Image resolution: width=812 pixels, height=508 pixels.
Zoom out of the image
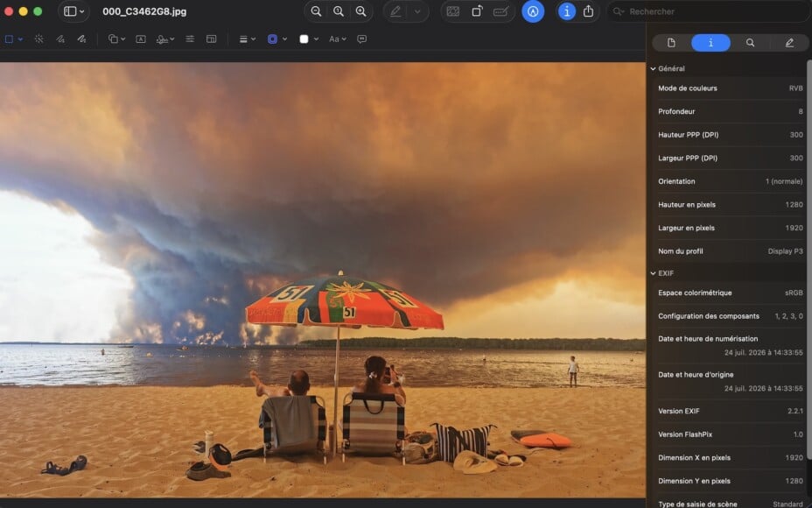click(316, 11)
